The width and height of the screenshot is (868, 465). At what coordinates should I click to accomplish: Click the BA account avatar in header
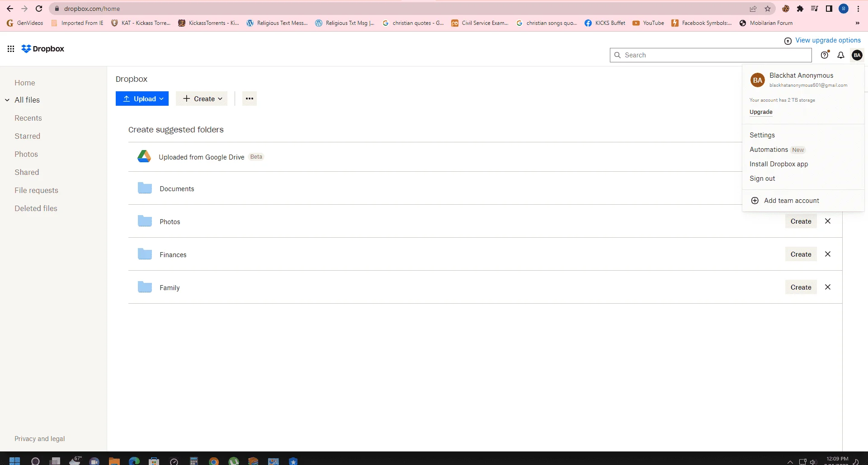pyautogui.click(x=857, y=55)
